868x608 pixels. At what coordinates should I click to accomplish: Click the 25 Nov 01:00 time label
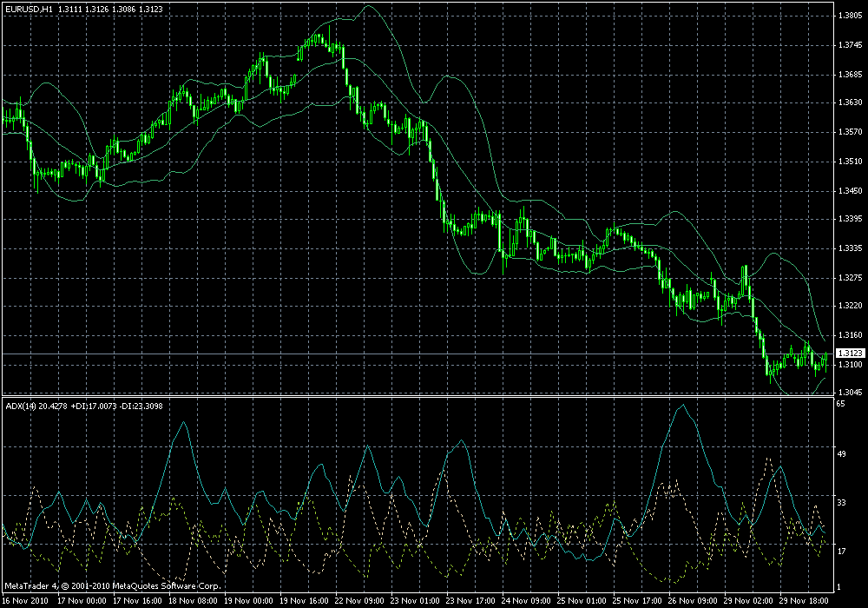point(582,601)
